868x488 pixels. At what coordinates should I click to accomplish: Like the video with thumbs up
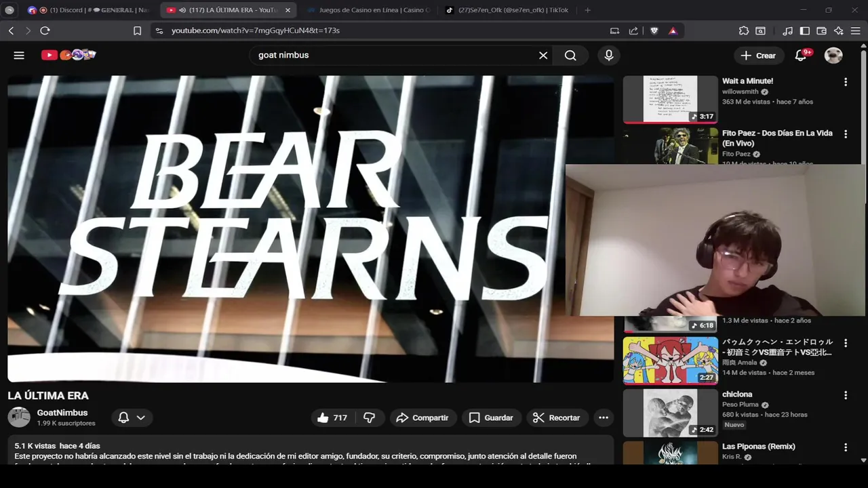point(332,418)
